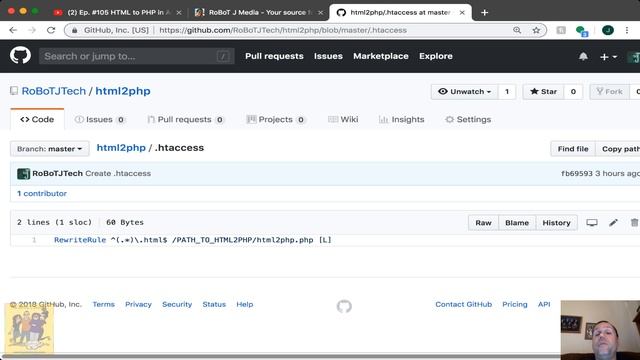This screenshot has height=360, width=640.
Task: Click the RoBoTJTech avatar in commit row
Action: pyautogui.click(x=23, y=173)
